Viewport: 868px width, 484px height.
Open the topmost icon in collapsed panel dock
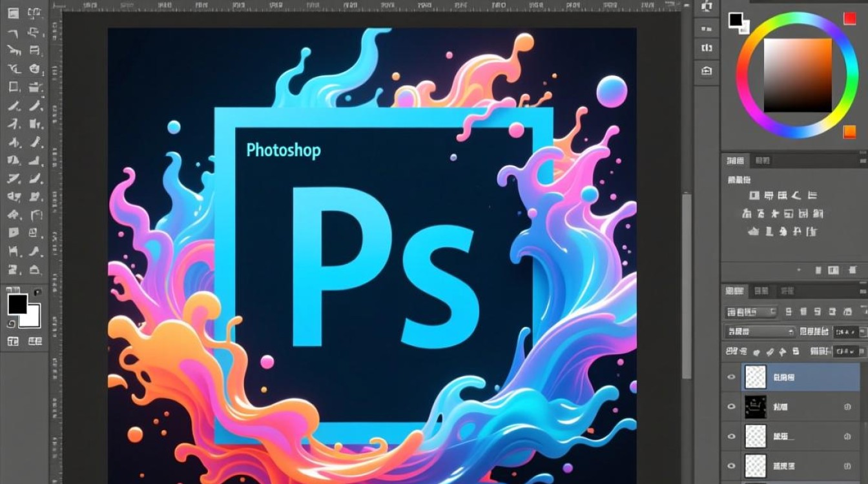(707, 6)
